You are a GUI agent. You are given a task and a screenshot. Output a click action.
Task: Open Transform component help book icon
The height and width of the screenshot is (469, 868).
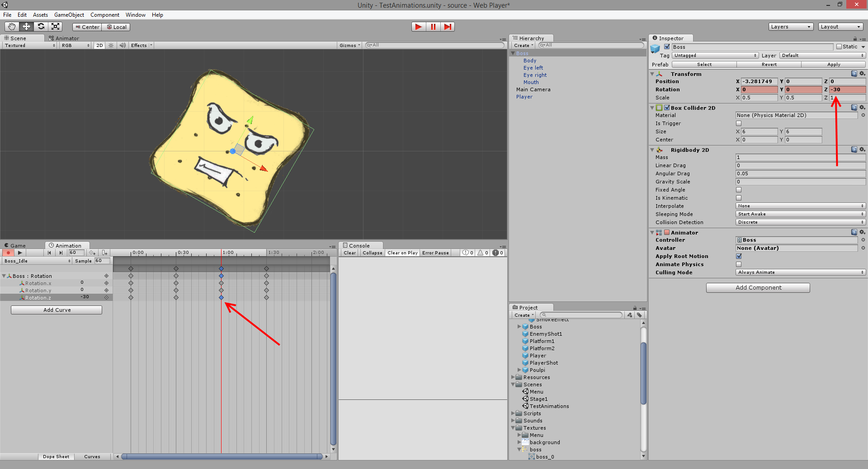pyautogui.click(x=854, y=74)
